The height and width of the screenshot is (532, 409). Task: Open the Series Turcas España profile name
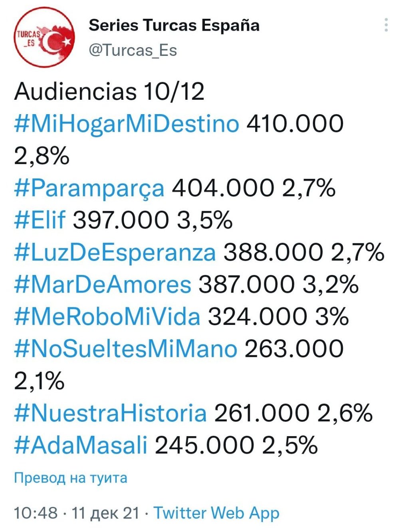pos(174,26)
